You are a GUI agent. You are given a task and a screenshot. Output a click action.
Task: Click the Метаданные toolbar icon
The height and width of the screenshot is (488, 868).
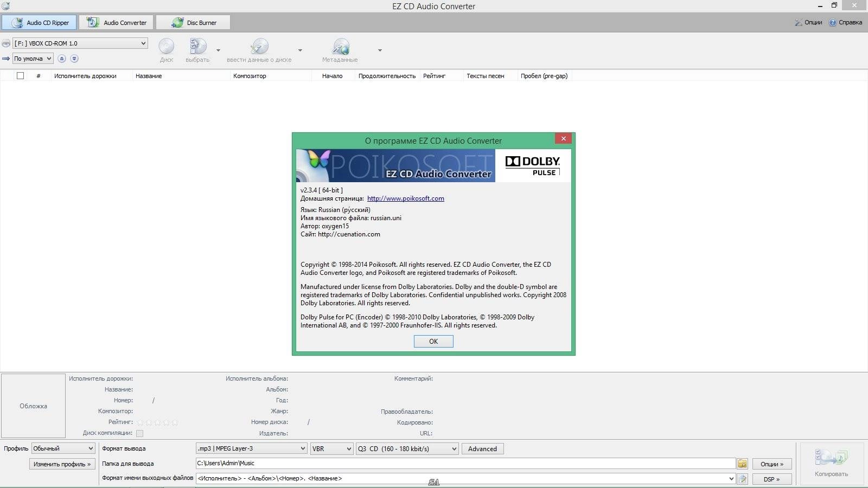click(x=340, y=50)
